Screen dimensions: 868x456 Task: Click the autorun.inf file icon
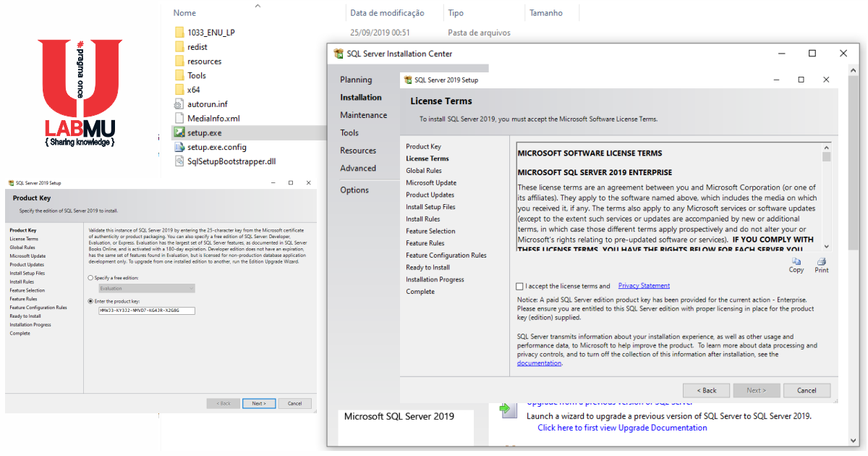(x=180, y=104)
